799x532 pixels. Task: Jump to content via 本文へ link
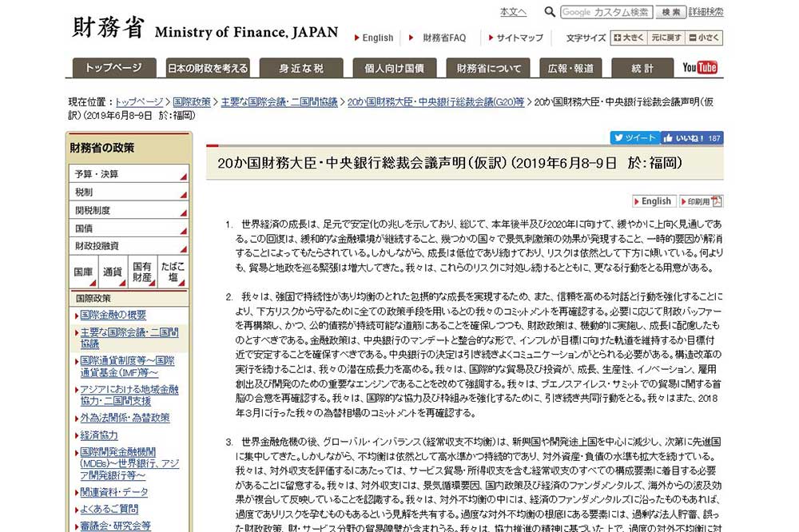pos(513,12)
